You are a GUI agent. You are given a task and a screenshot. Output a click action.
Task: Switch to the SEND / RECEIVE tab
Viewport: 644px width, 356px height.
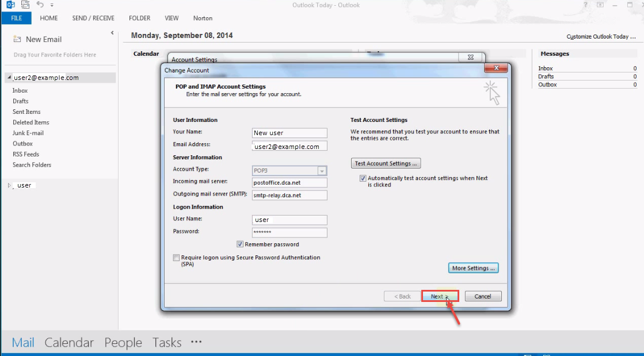(x=93, y=18)
